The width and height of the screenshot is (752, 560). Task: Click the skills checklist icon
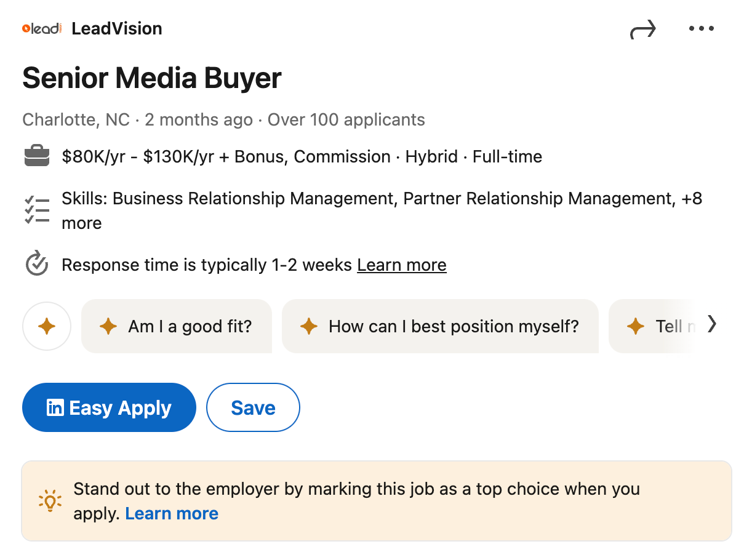[36, 209]
